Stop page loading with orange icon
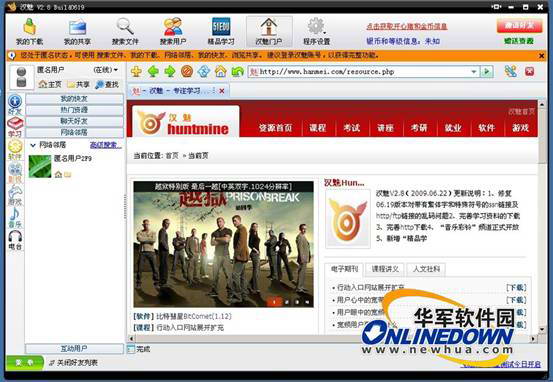Viewport: 553px width, 382px height. [x=187, y=72]
